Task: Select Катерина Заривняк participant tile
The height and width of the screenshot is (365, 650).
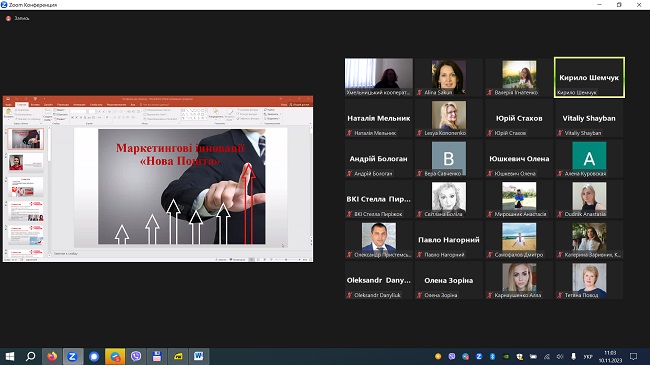Action: [x=589, y=239]
